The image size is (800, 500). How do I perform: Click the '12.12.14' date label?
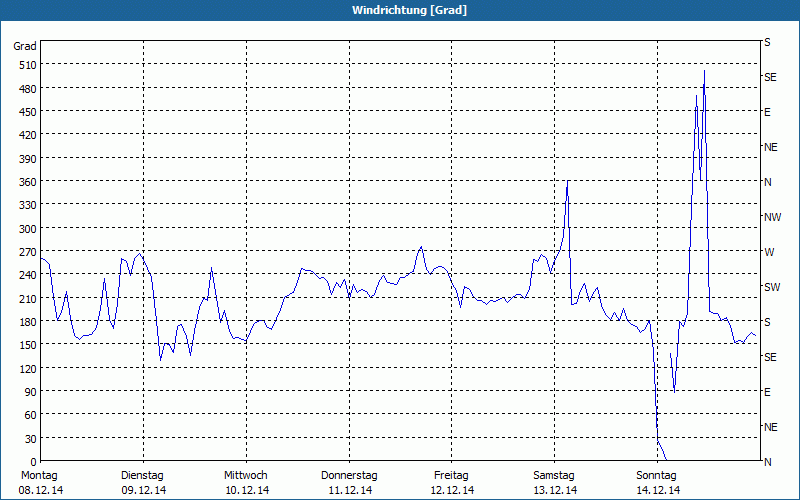pos(453,491)
